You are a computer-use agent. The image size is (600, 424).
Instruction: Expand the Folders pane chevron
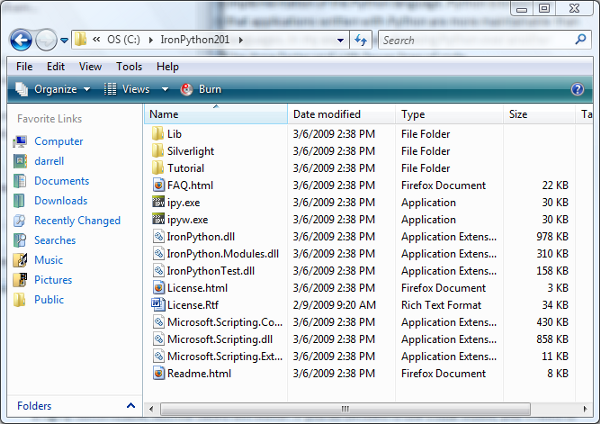tap(131, 406)
